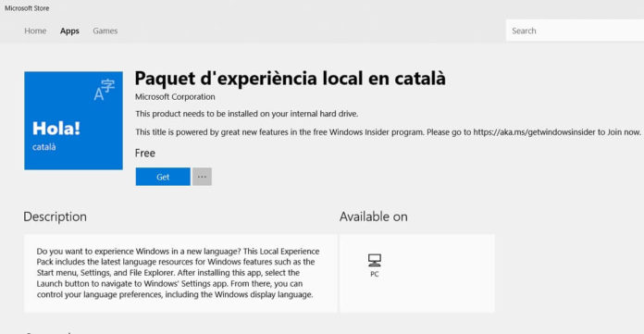Select the Apps tab
Viewport: 644px width, 334px height.
coord(69,31)
